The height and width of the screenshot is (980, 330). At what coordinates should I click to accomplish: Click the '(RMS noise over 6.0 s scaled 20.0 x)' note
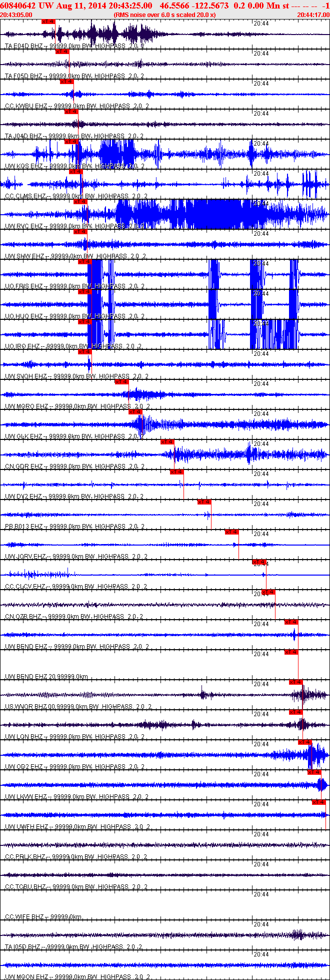pos(164,15)
